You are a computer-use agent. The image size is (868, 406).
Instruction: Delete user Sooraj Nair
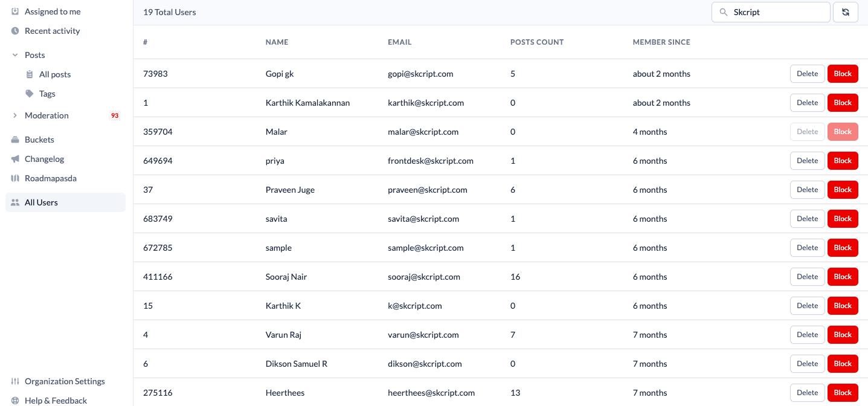click(807, 277)
